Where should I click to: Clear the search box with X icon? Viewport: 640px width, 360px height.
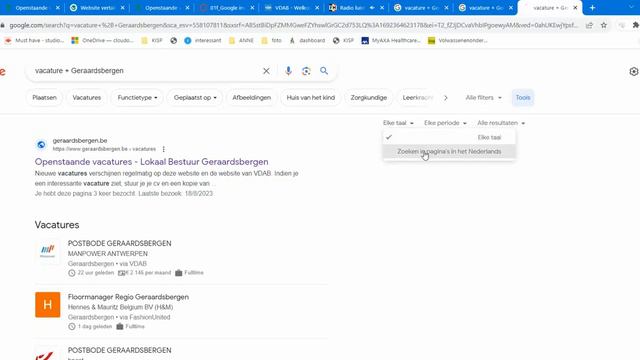tap(266, 71)
